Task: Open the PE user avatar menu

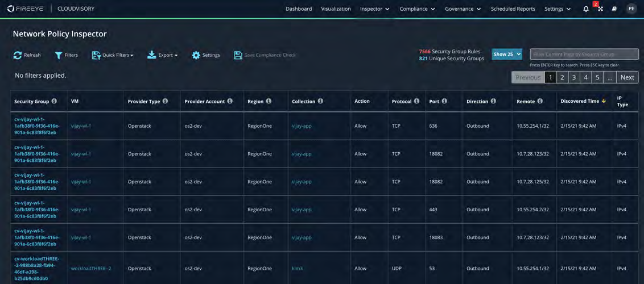Action: coord(631,9)
